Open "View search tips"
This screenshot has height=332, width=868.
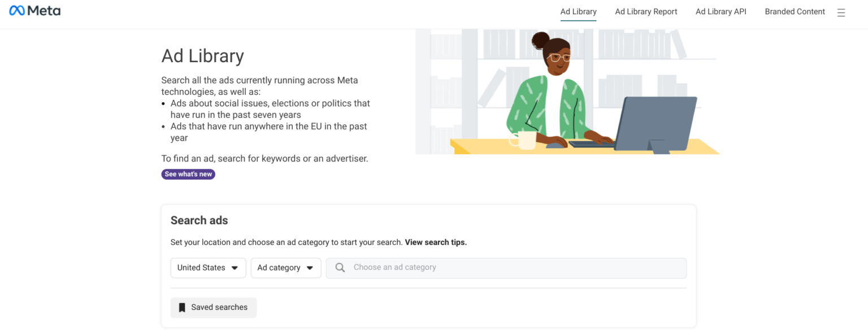[435, 242]
